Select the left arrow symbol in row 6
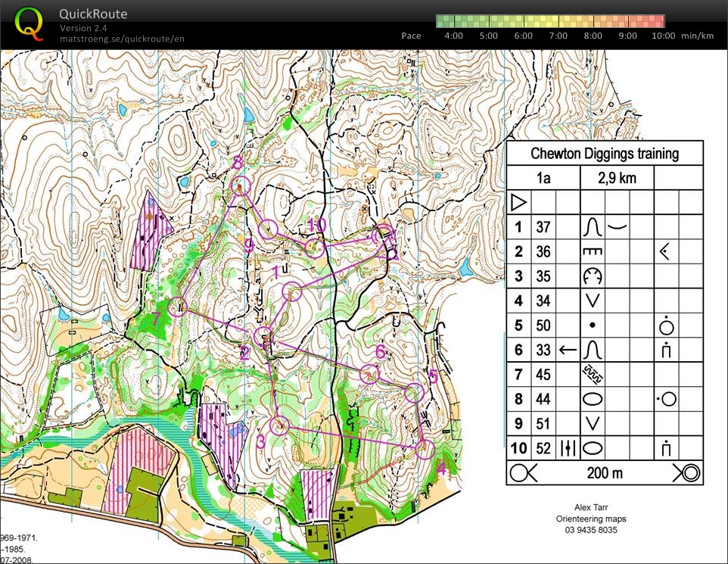The height and width of the screenshot is (564, 728). [568, 350]
